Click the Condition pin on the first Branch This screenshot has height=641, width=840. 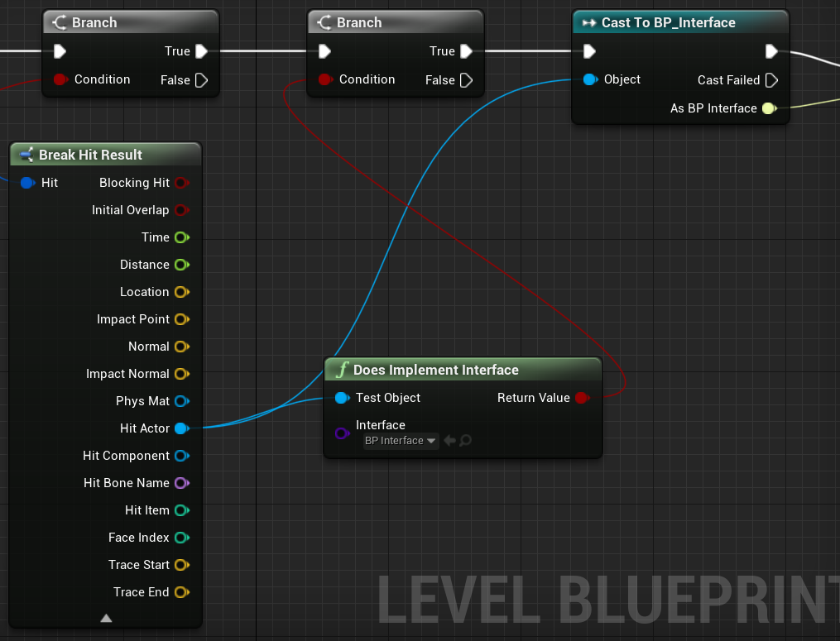point(60,79)
